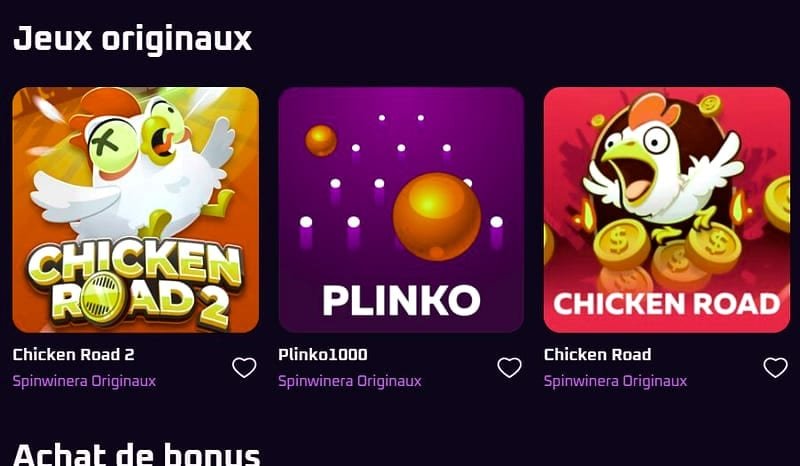800x466 pixels.
Task: Click the large orange ball in Plinko artwork
Action: (437, 216)
